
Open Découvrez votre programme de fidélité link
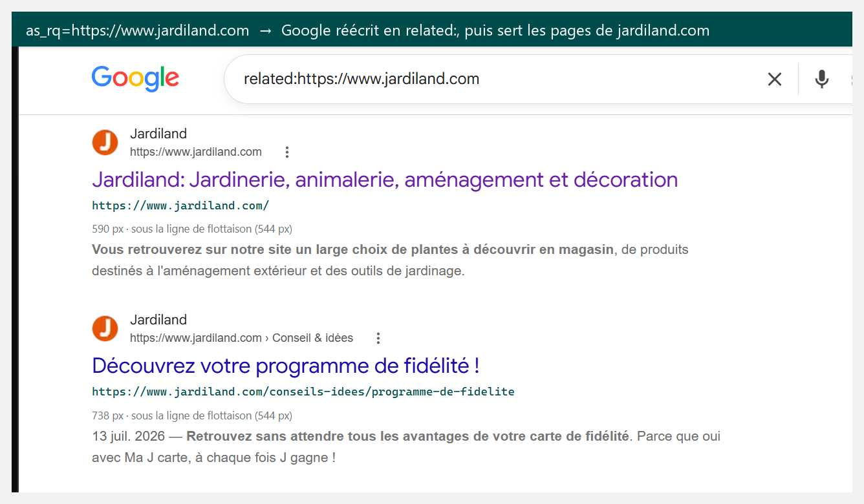point(286,366)
